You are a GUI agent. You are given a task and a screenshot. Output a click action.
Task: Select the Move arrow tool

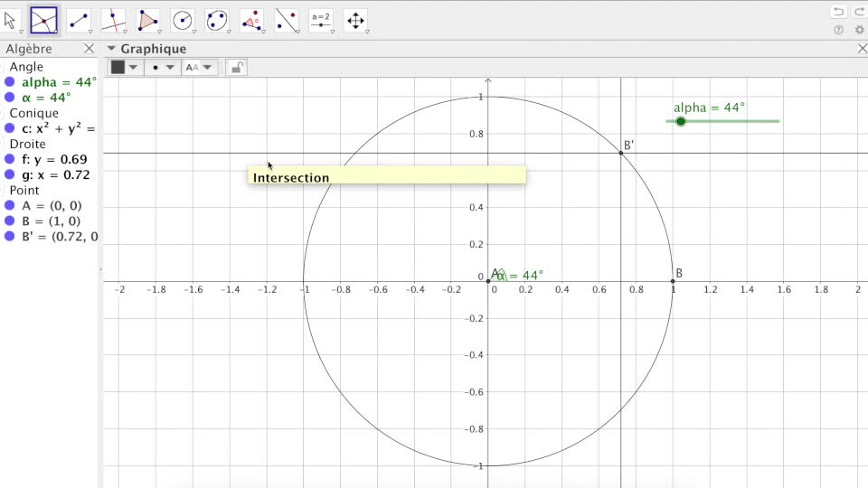11,20
